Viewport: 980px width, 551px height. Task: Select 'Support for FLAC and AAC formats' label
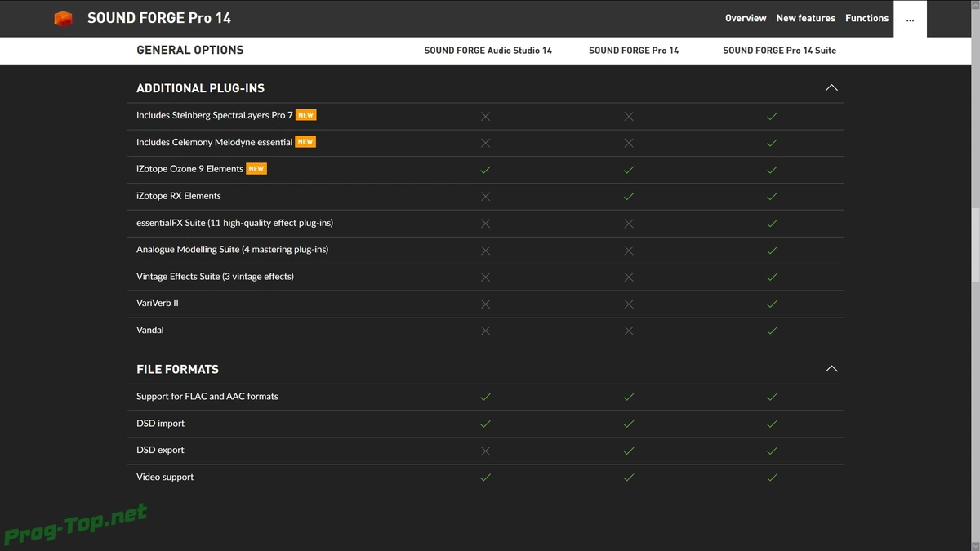207,396
